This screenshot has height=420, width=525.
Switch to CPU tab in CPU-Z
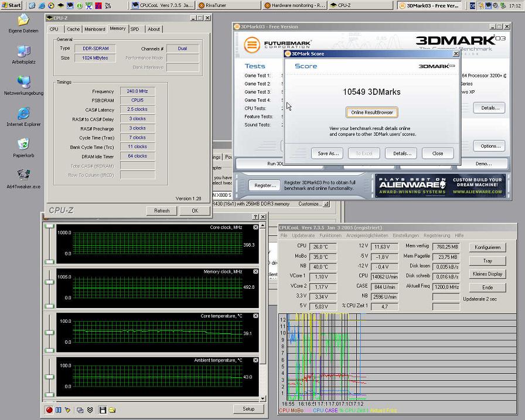[x=54, y=29]
